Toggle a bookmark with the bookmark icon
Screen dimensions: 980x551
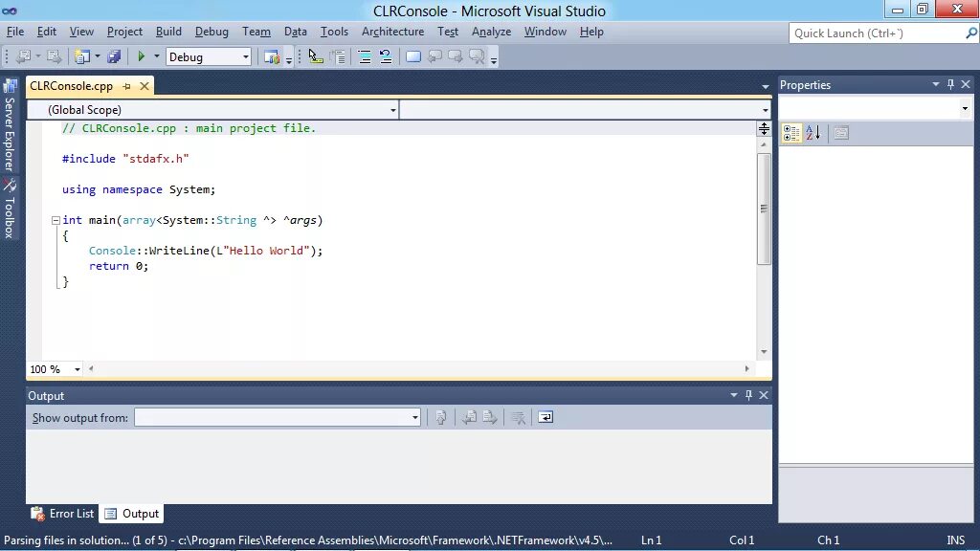(x=413, y=56)
